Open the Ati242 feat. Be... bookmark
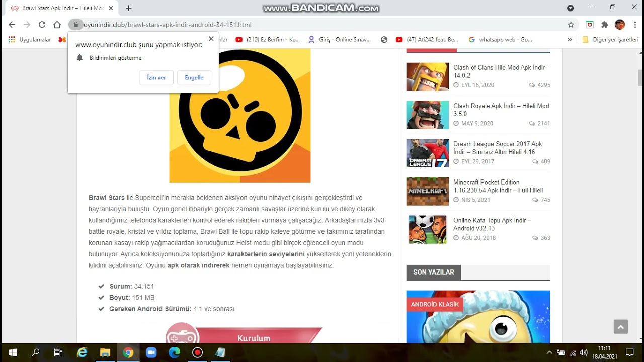 tap(427, 40)
